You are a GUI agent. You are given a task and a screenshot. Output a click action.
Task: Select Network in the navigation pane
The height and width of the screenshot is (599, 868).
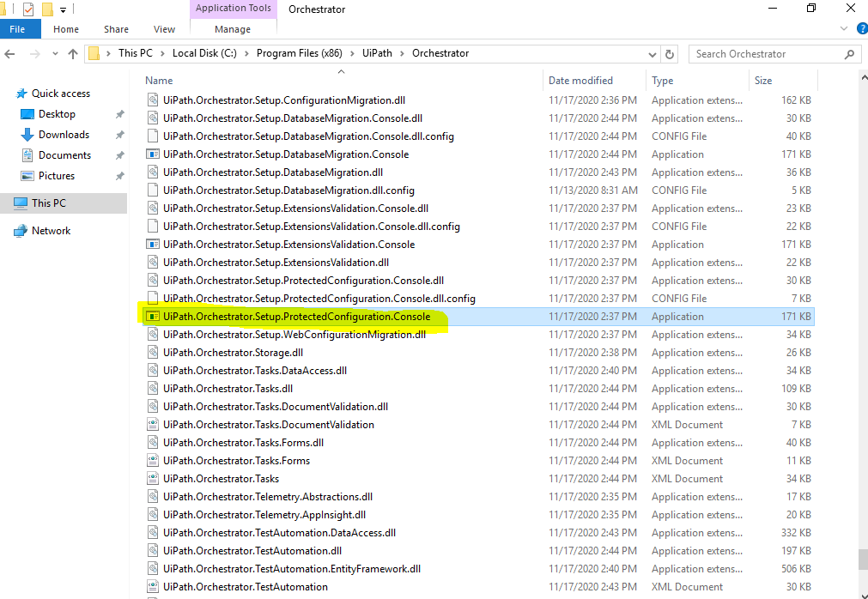click(51, 231)
